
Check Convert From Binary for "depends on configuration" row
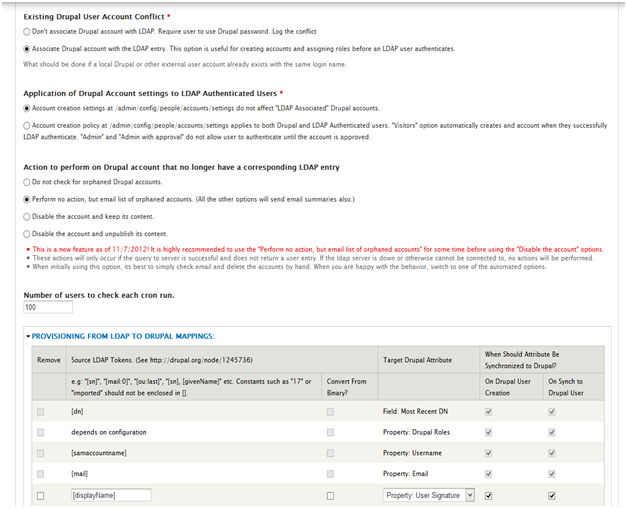coord(330,432)
